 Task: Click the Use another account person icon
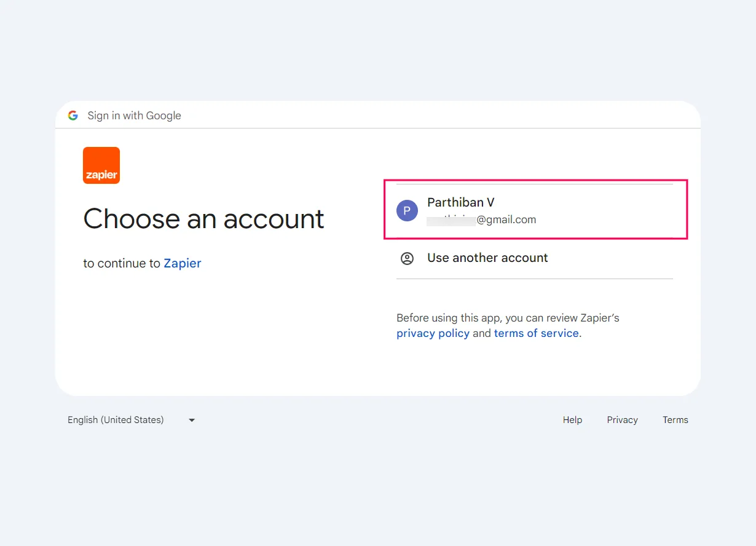[407, 258]
